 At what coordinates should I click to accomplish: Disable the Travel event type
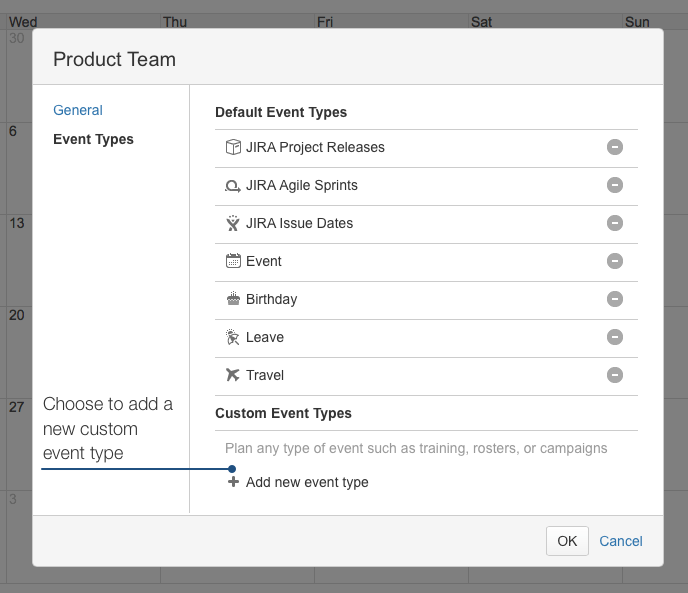click(x=615, y=375)
